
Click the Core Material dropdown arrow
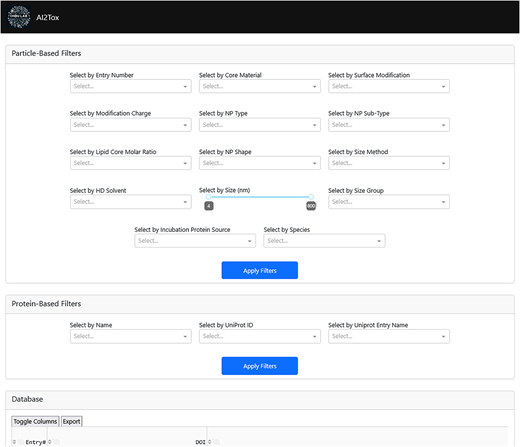tap(314, 87)
